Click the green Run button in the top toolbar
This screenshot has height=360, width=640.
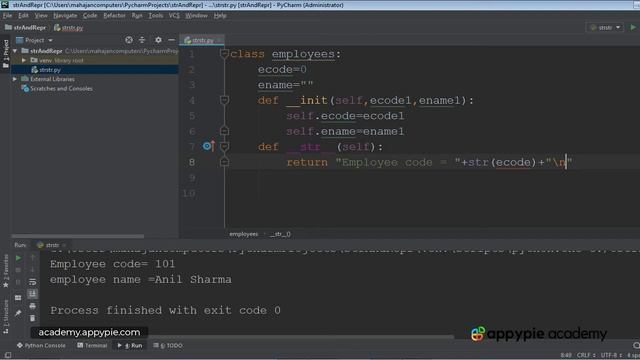click(x=633, y=27)
